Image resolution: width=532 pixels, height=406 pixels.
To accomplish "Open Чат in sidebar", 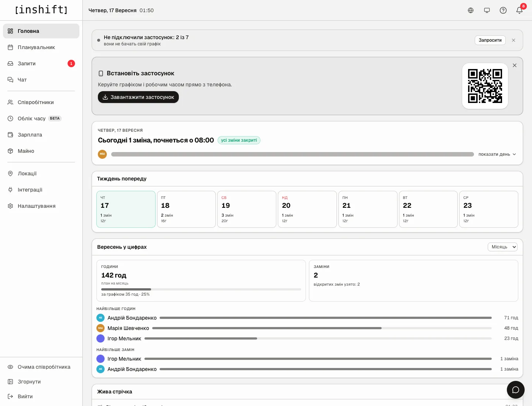I will pyautogui.click(x=41, y=80).
